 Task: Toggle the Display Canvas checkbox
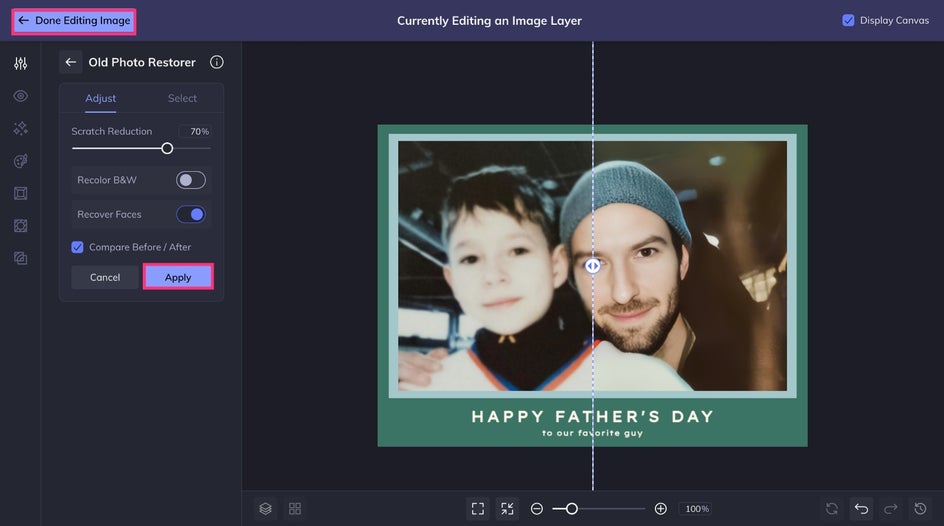pyautogui.click(x=848, y=20)
